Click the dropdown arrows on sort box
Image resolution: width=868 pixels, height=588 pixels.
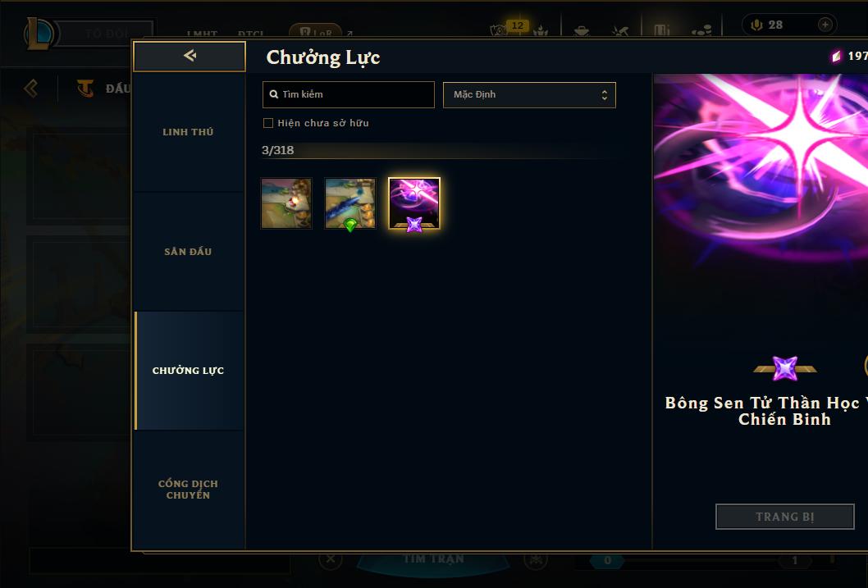click(605, 95)
